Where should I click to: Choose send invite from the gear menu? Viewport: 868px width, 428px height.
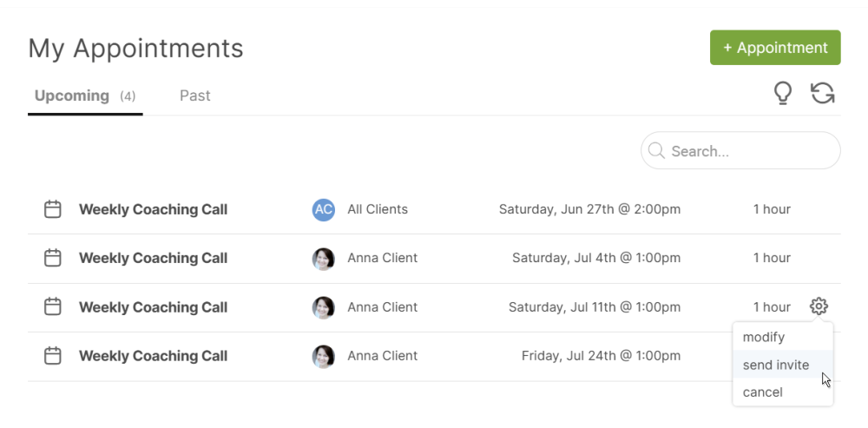point(782,365)
